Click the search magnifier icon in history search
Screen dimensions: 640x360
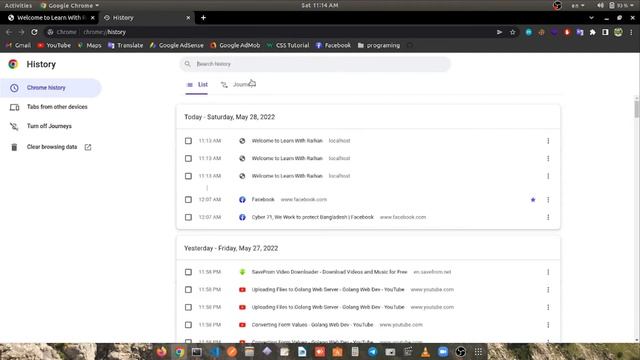(x=187, y=64)
